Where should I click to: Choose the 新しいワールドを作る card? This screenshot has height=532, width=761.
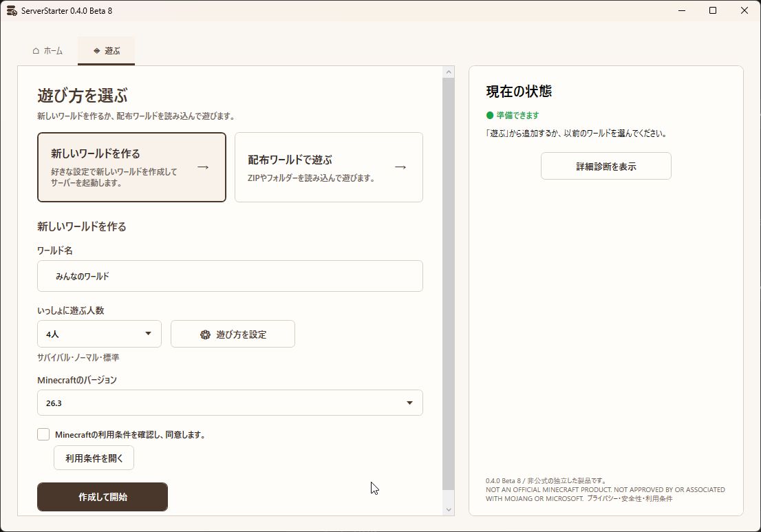(131, 167)
